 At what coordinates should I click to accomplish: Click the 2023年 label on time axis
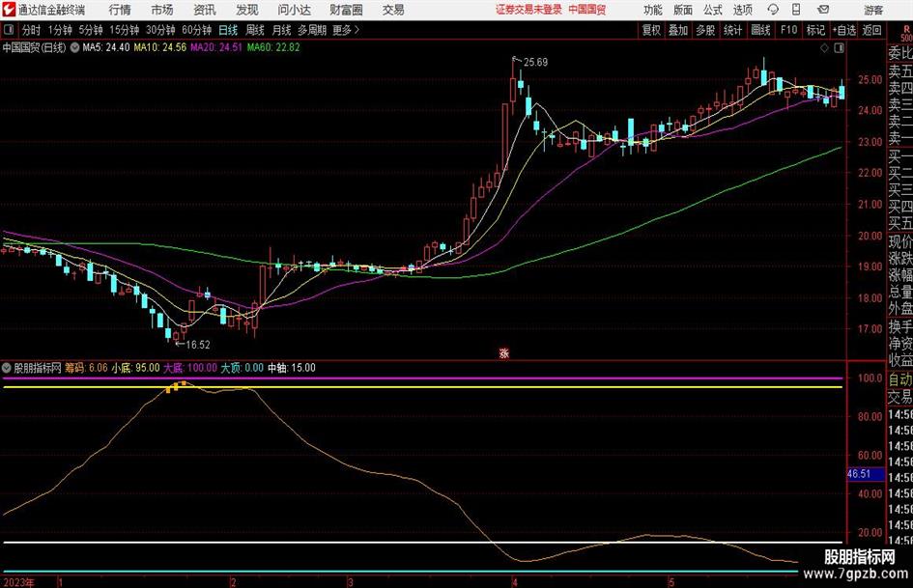click(18, 582)
